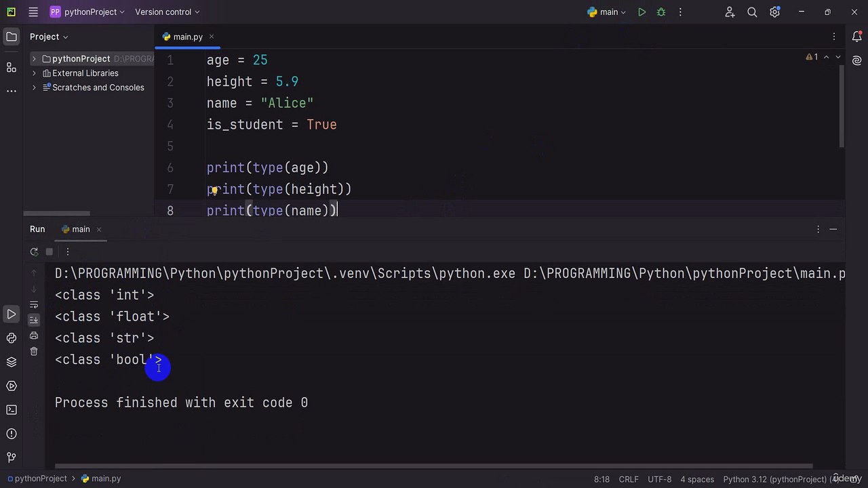
Task: Open the Version control dropdown
Action: pyautogui.click(x=167, y=12)
